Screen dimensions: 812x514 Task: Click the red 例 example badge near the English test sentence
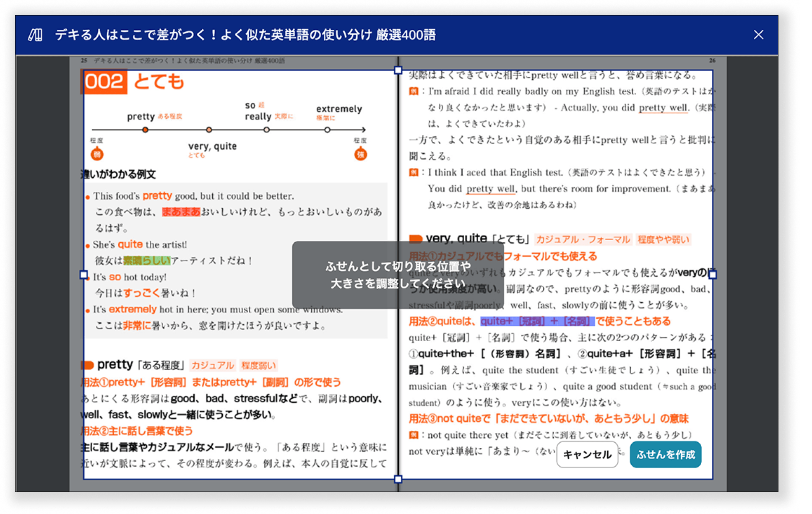414,91
